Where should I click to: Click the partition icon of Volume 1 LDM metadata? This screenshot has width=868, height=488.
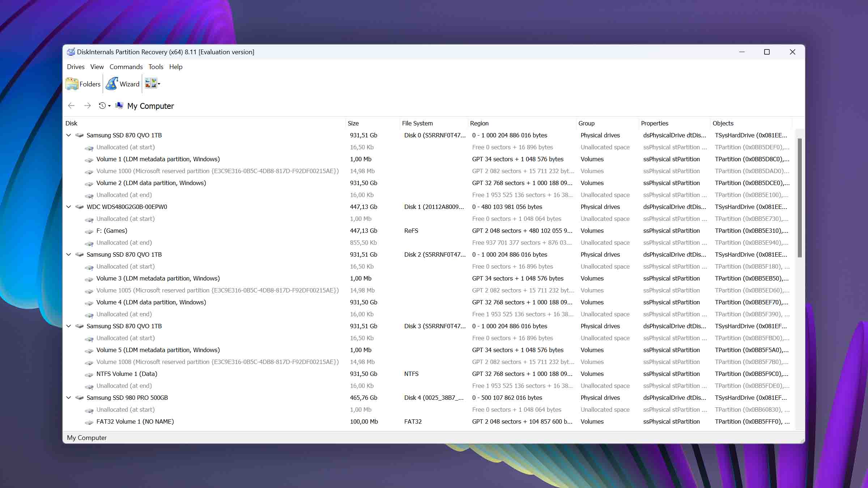coord(89,159)
